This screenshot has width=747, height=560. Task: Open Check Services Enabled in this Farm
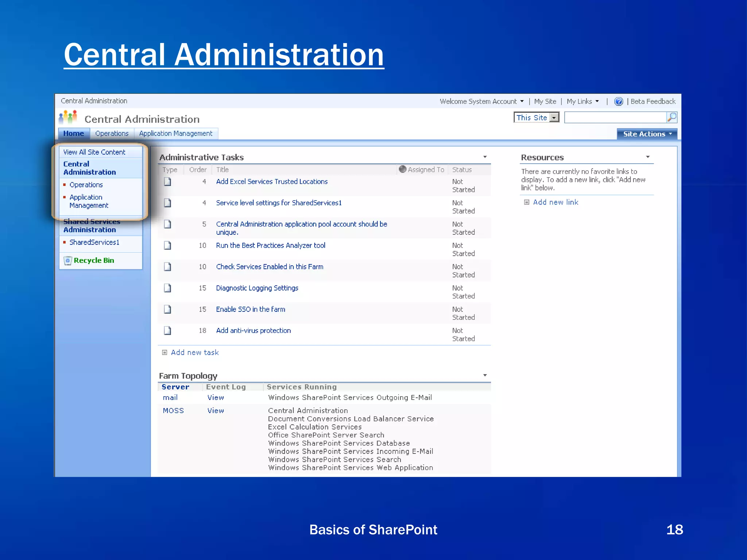[x=270, y=267]
